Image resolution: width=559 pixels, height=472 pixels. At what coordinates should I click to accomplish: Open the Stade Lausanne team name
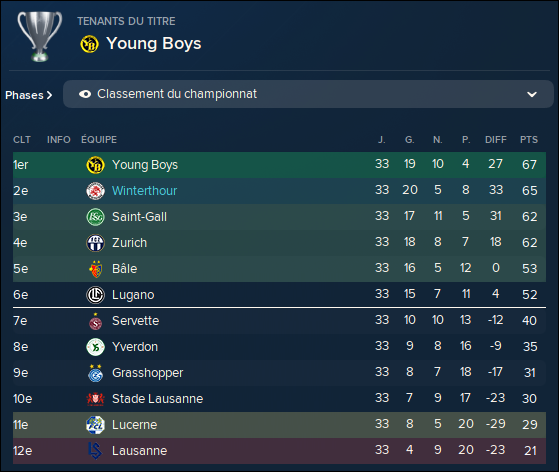(157, 399)
